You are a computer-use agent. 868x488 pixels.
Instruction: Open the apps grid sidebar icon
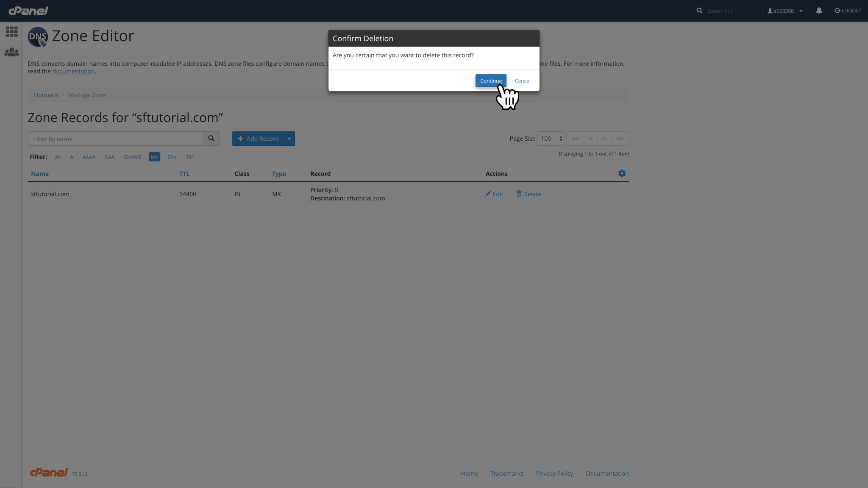click(x=11, y=32)
